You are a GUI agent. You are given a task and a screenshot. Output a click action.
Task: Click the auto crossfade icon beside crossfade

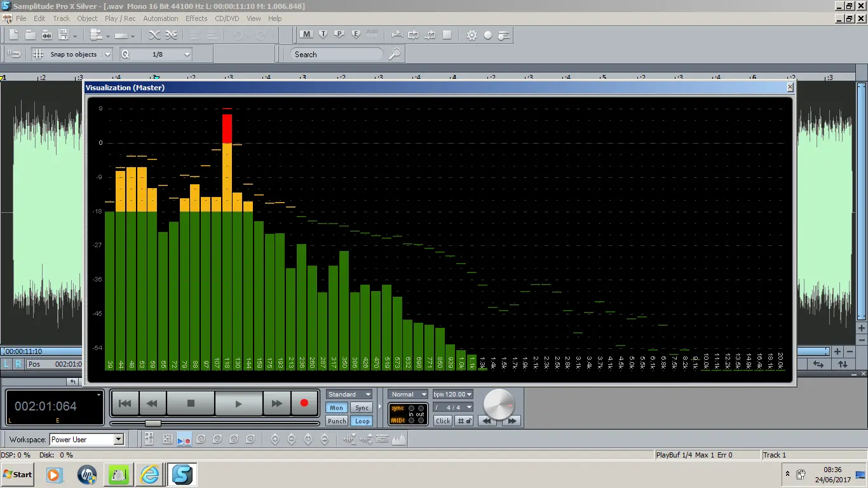[171, 35]
